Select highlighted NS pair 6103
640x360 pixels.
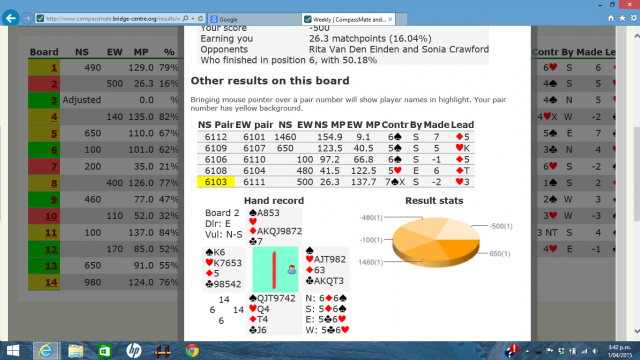click(216, 182)
